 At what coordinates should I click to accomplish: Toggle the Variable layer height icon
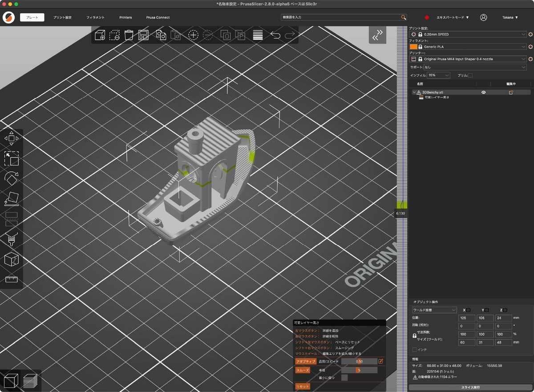[258, 35]
